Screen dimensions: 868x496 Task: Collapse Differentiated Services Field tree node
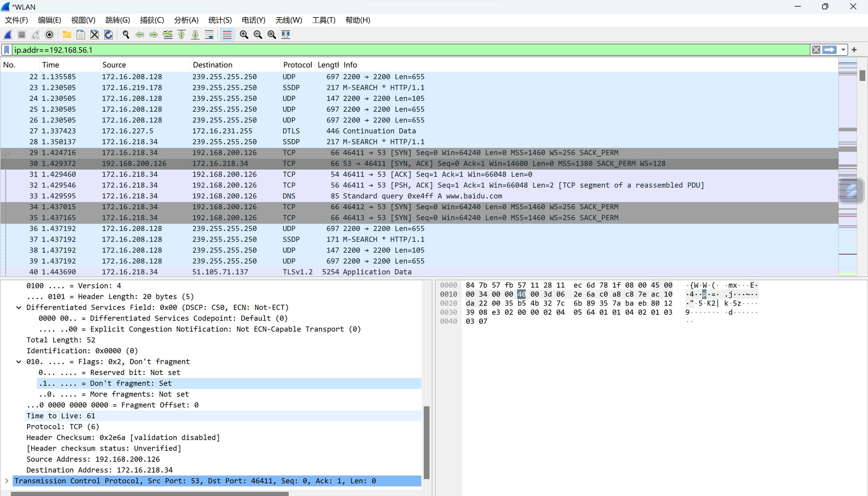tap(19, 307)
